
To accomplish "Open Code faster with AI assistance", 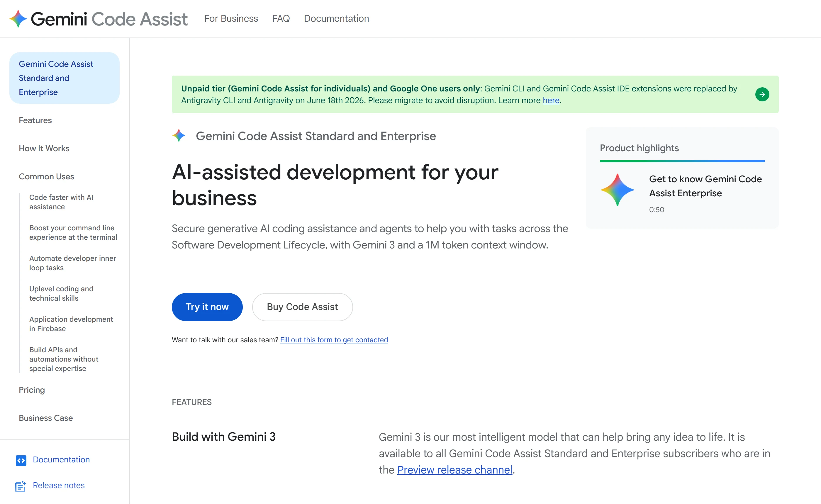I will click(61, 202).
